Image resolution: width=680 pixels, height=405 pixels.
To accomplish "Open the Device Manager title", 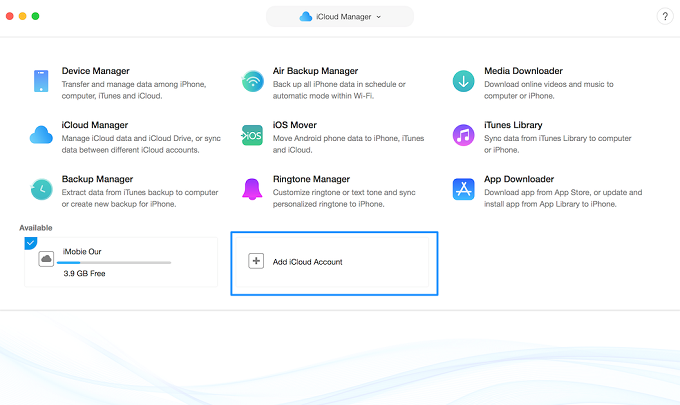I will click(95, 71).
